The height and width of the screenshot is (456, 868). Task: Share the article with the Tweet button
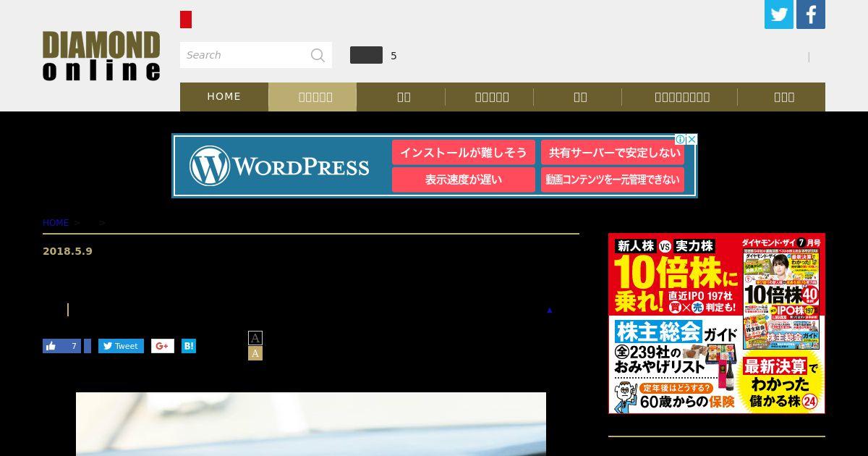pos(121,346)
